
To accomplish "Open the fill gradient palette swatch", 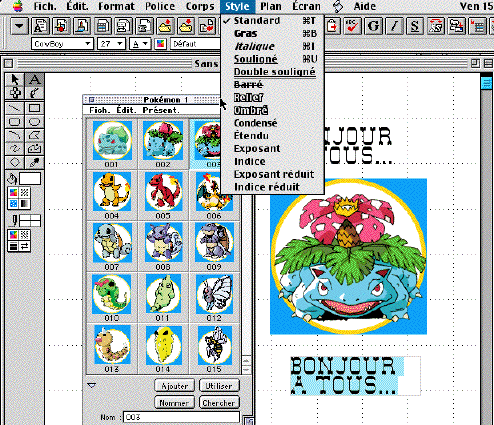I will [25, 204].
